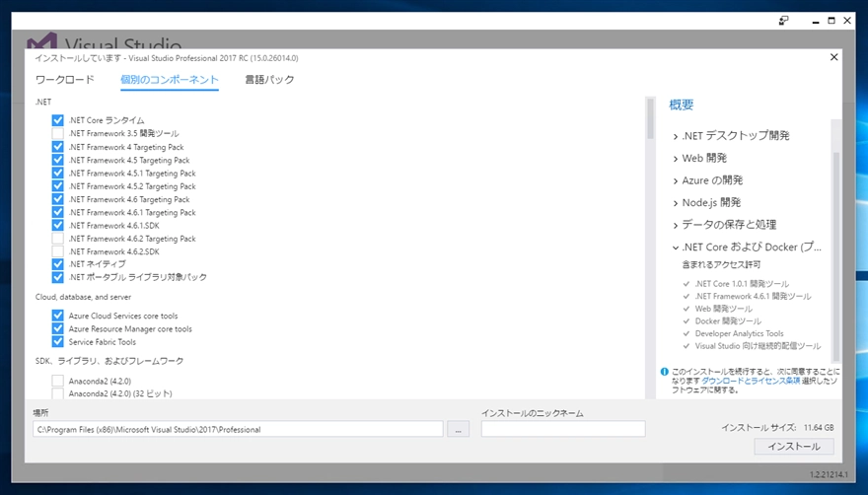The height and width of the screenshot is (495, 868).
Task: Click the feedback icon in the installer title bar
Action: point(783,21)
